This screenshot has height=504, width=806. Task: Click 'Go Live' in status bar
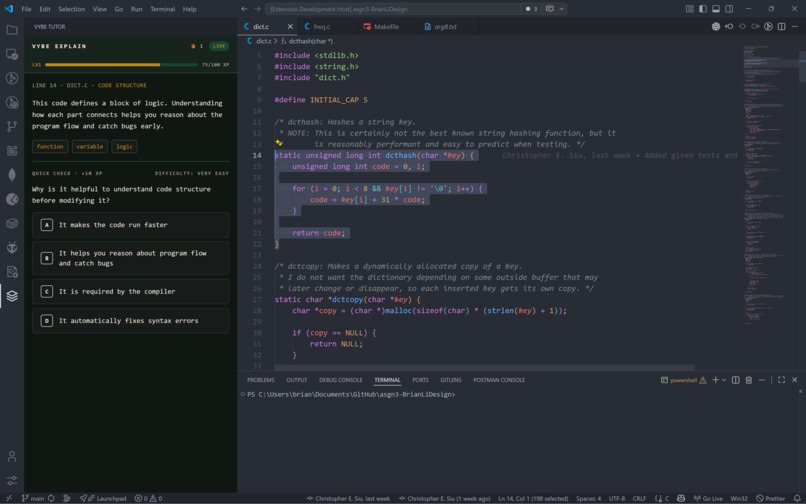708,498
